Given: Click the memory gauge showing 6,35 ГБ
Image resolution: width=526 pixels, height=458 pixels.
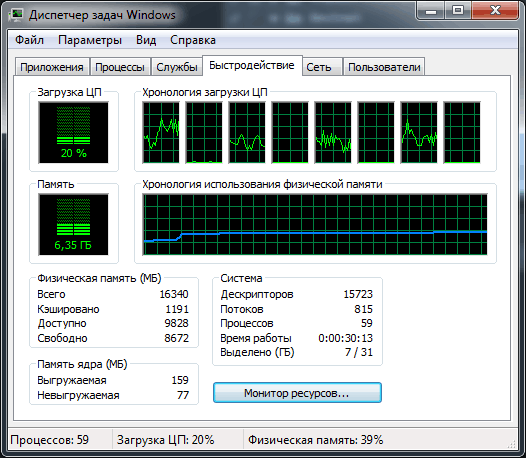Looking at the screenshot, I should 73,224.
